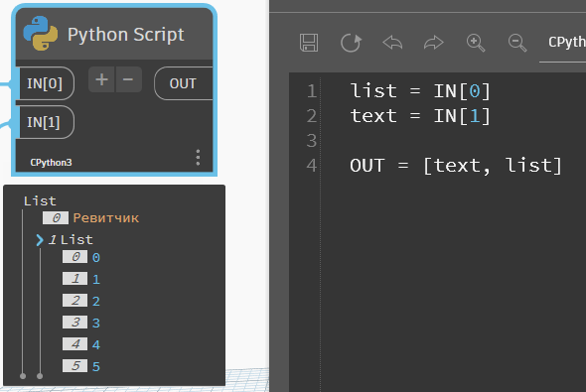Select value 1 at index 1 in the nested list

point(96,279)
